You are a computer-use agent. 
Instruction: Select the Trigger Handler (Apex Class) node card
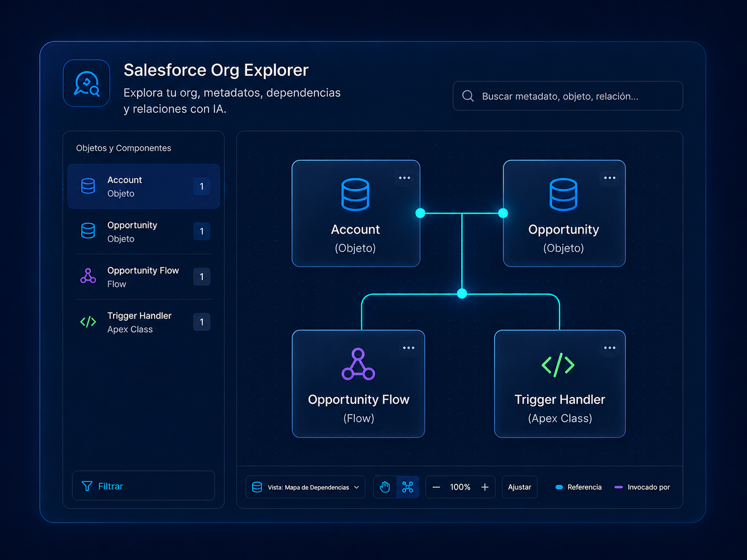click(x=560, y=384)
